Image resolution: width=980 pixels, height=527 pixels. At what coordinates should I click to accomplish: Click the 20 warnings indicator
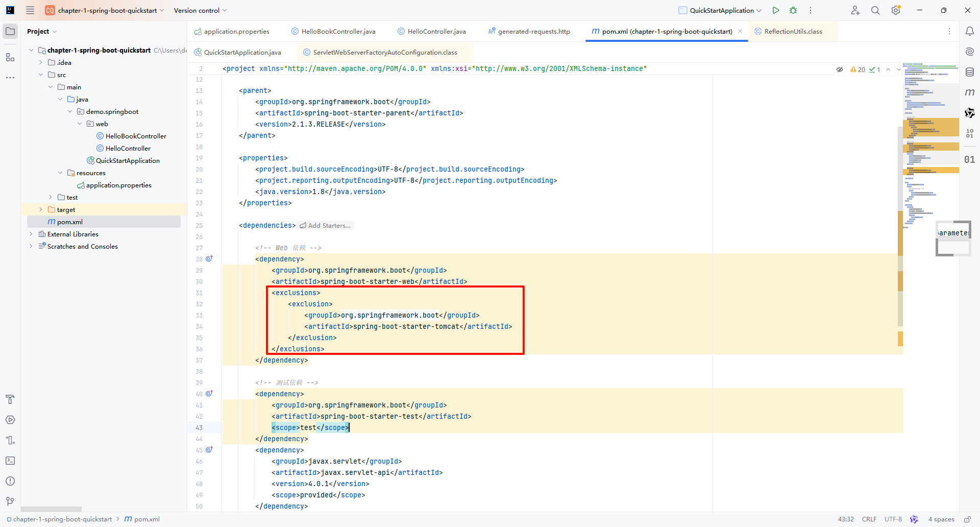pos(857,69)
